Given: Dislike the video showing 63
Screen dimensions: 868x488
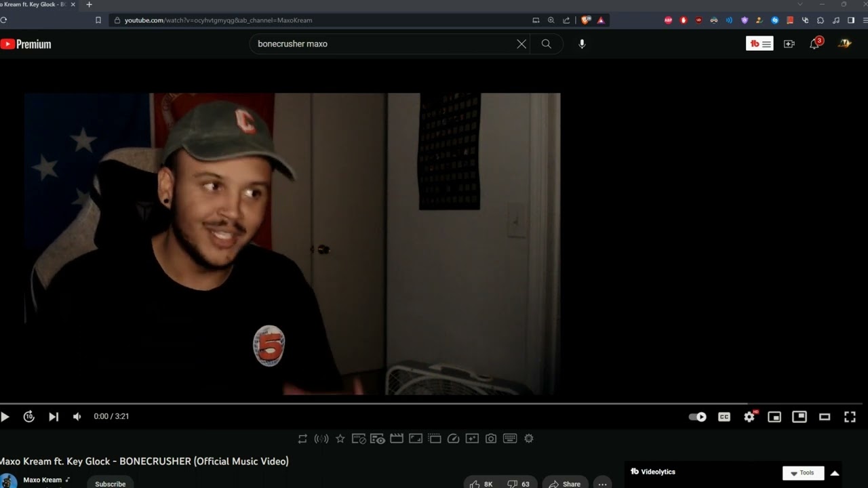Looking at the screenshot, I should click(520, 484).
